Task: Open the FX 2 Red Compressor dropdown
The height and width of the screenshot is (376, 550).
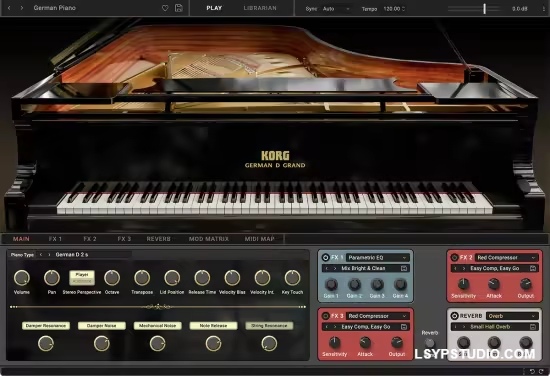Action: click(x=507, y=257)
